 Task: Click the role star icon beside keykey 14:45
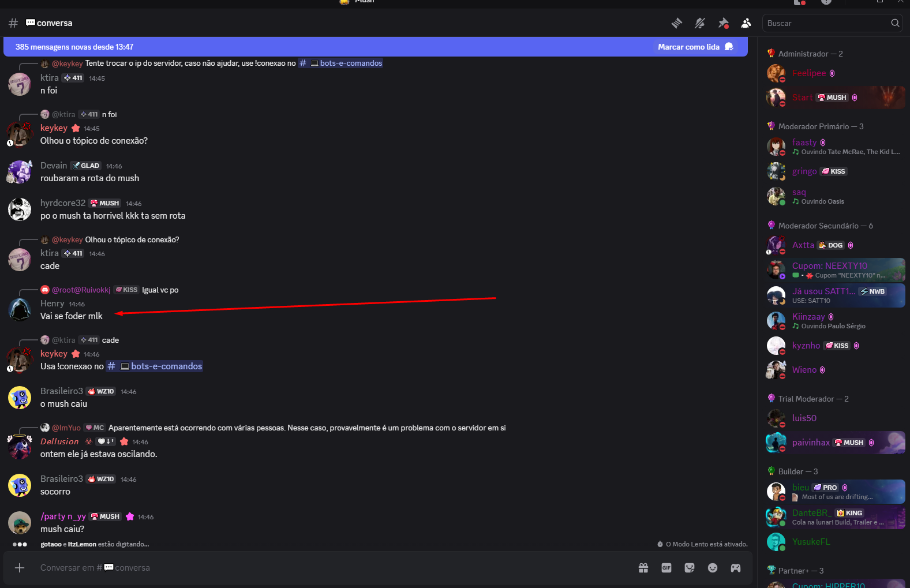[x=76, y=128]
